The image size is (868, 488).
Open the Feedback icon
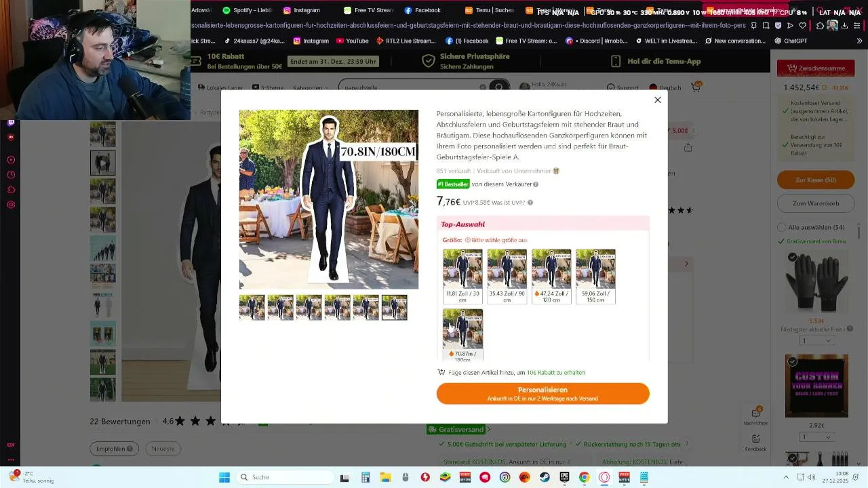(x=755, y=442)
